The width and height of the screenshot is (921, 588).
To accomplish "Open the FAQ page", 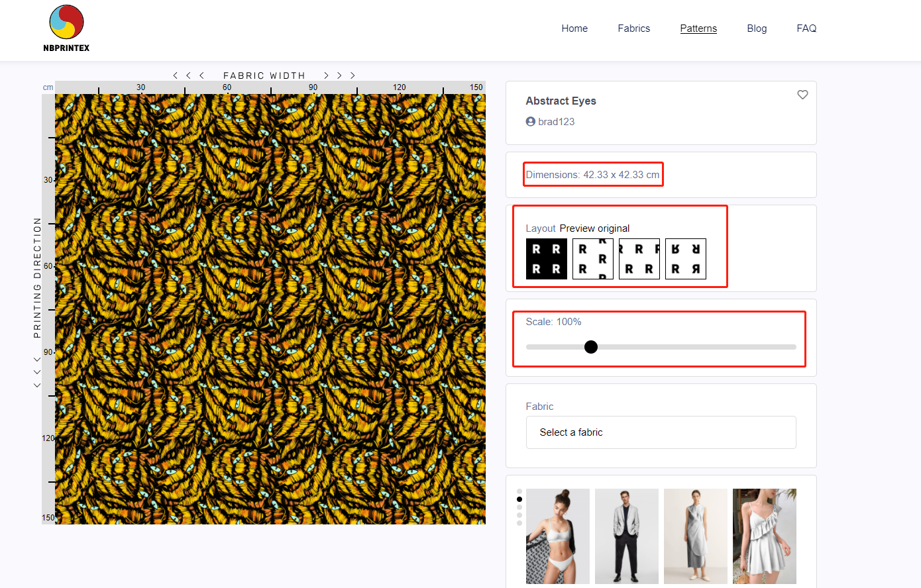I will (x=806, y=28).
